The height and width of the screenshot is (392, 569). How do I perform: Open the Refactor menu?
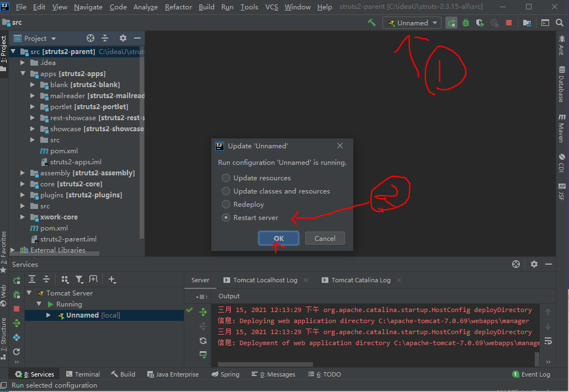tap(178, 7)
